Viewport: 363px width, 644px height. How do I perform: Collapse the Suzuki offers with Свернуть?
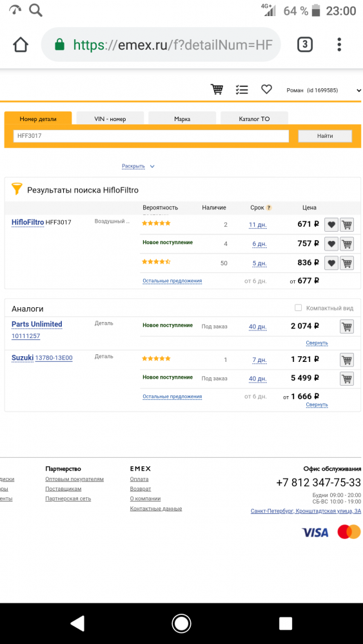click(317, 405)
